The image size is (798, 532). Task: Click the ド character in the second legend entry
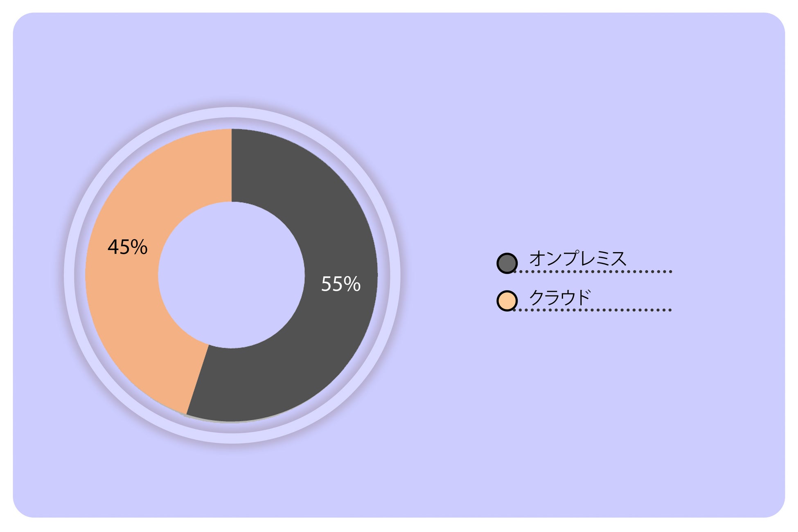click(583, 297)
